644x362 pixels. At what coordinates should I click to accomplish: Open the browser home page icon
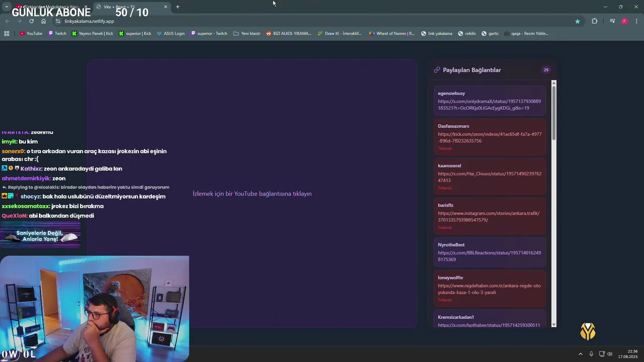pyautogui.click(x=44, y=21)
